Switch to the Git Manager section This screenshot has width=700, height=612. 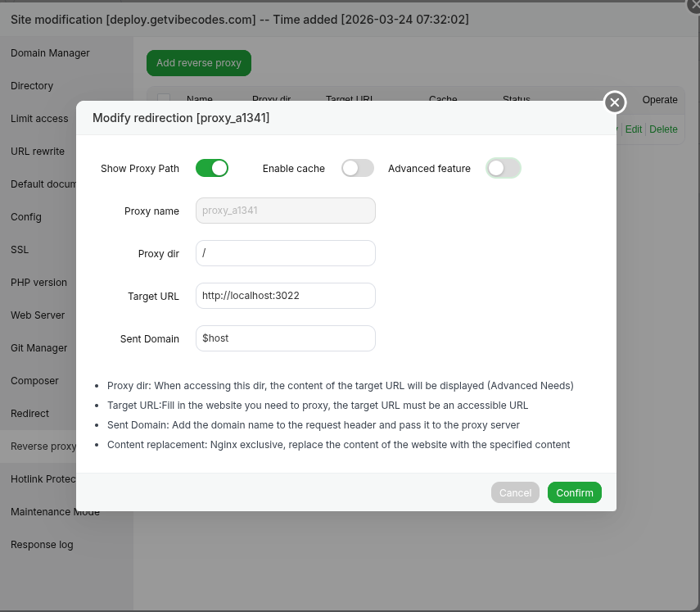click(38, 348)
